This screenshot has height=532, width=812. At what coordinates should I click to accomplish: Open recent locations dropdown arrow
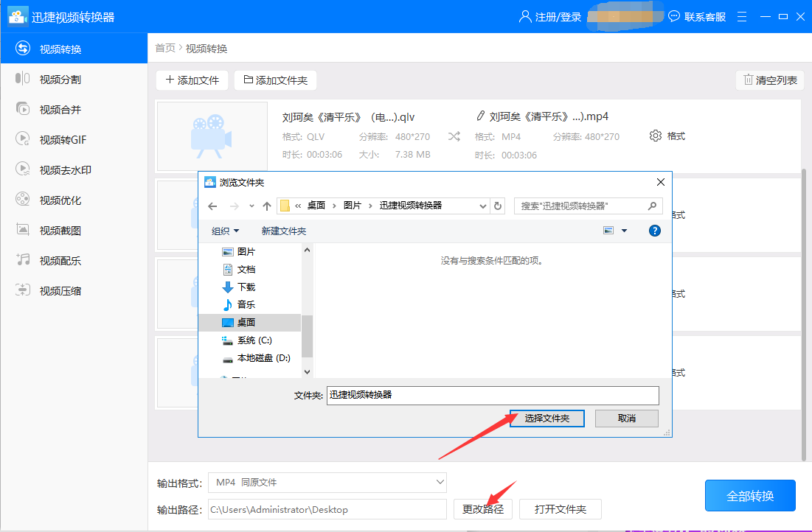[251, 206]
